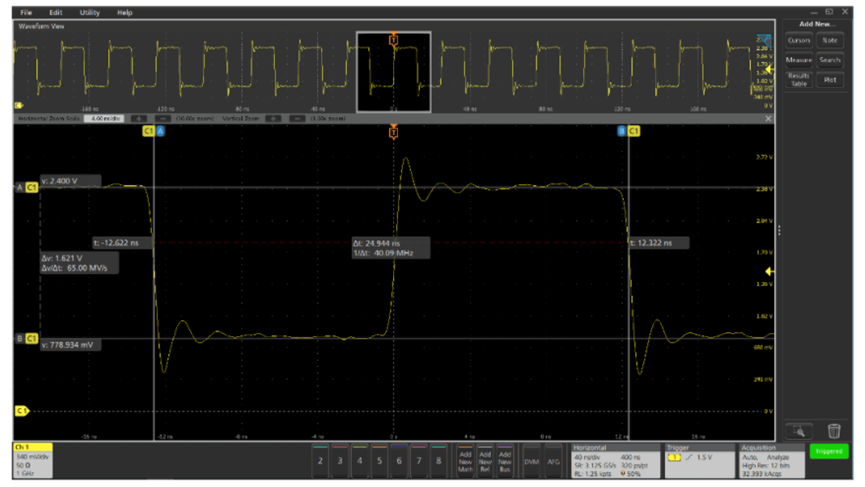Open the Measure add panel
Screen dimensions: 865x487
click(x=798, y=60)
